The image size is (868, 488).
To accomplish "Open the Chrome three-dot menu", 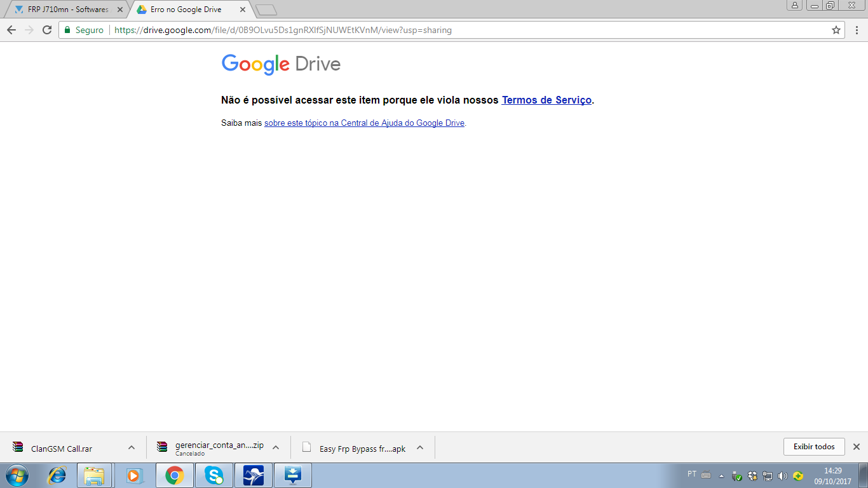I will tap(857, 30).
